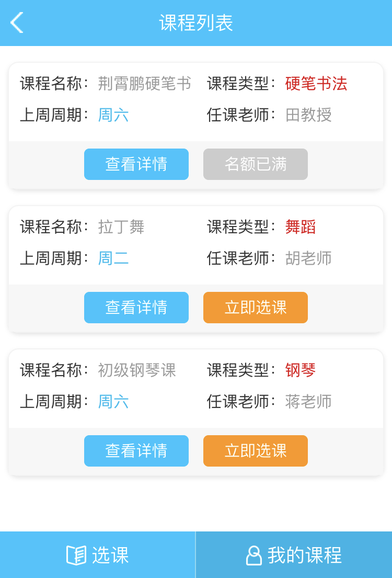The image size is (392, 578).
Task: Enroll in 初级钢琴课 with 立即选课
Action: (256, 451)
